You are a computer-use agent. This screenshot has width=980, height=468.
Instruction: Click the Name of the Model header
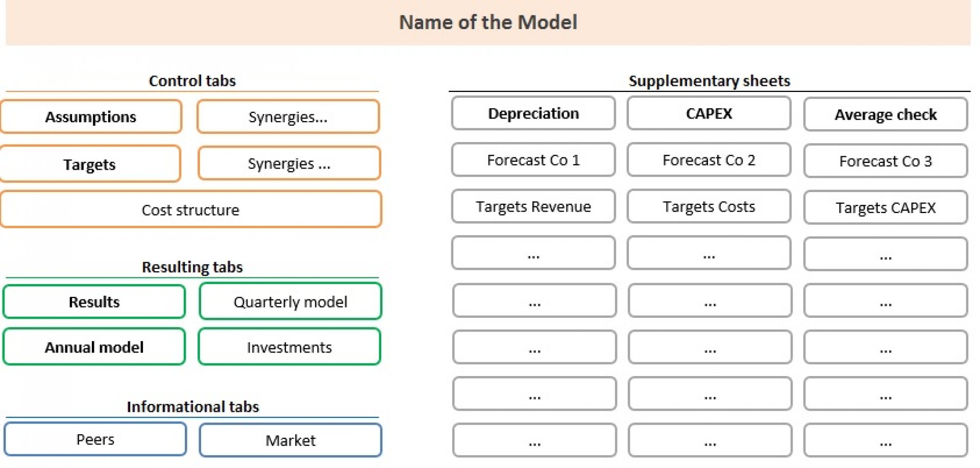click(x=488, y=22)
